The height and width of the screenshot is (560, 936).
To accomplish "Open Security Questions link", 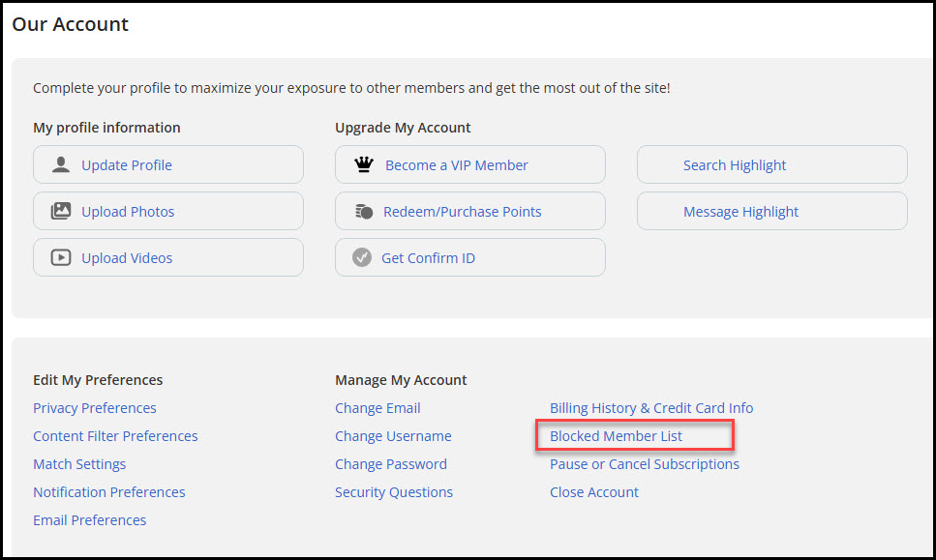I will [x=394, y=492].
